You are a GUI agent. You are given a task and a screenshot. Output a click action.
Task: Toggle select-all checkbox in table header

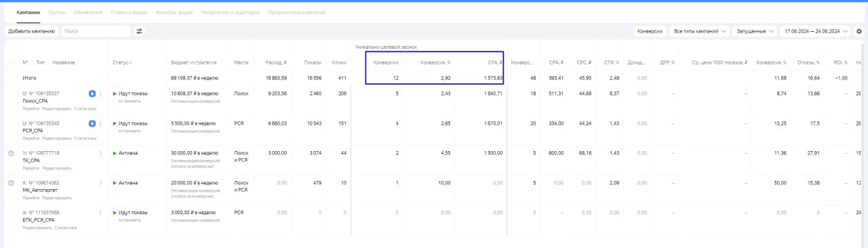tap(11, 62)
